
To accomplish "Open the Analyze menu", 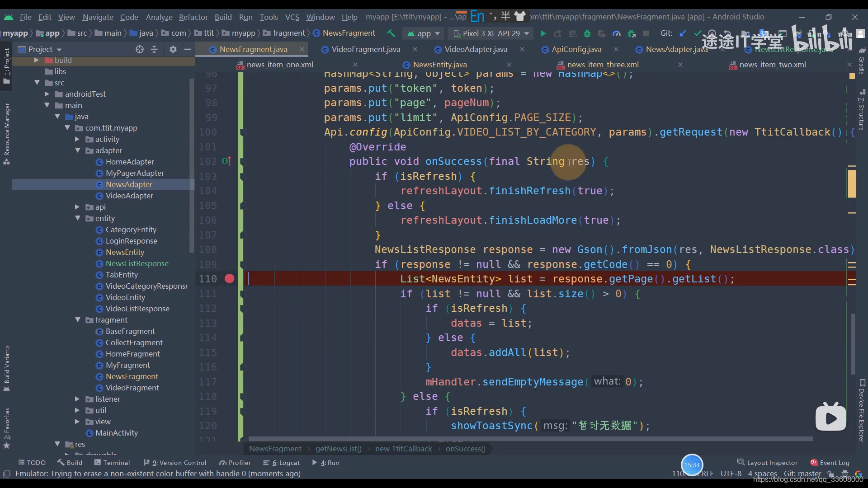I will point(159,17).
